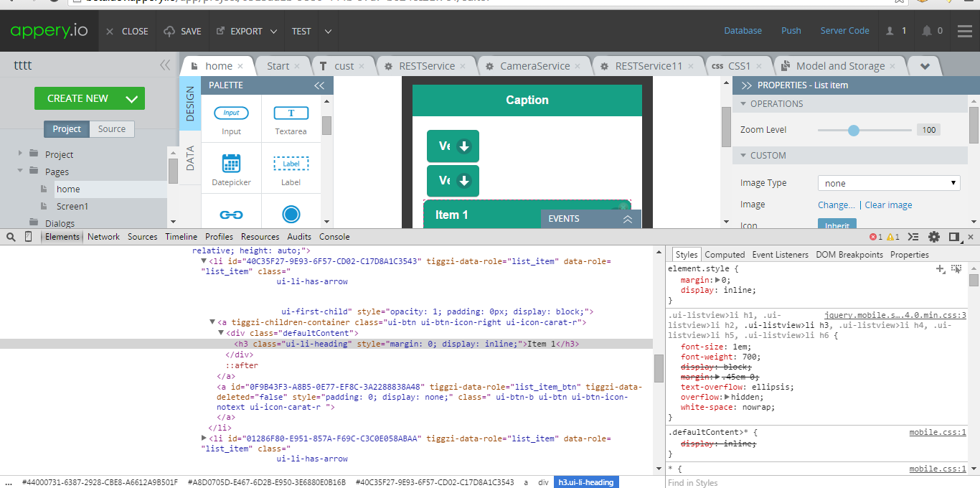Open the Server Code link
Image resolution: width=980 pixels, height=488 pixels.
[844, 31]
